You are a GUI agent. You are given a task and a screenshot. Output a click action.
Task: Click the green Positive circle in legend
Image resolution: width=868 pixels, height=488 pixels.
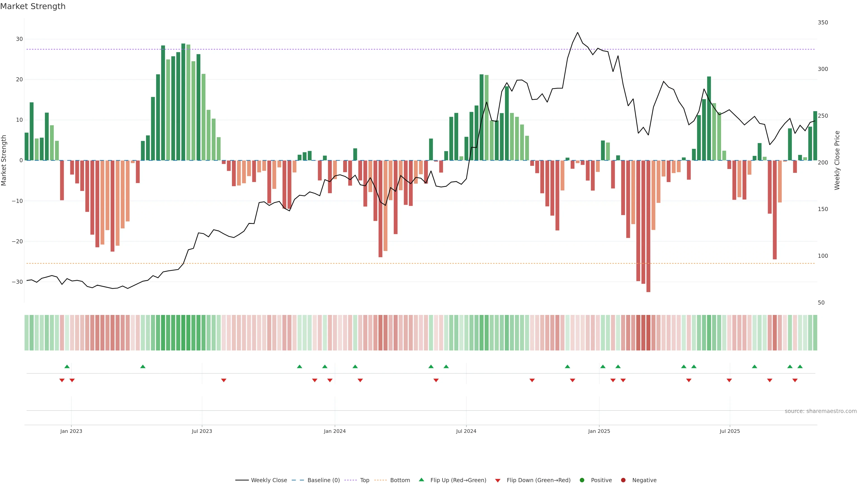582,480
